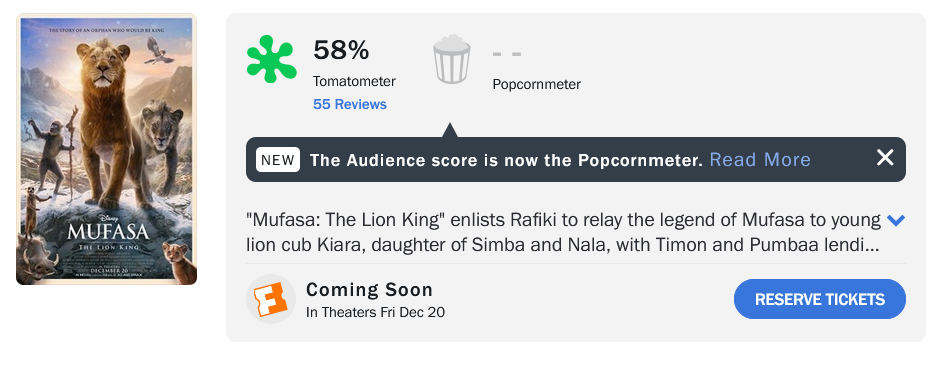944x373 pixels.
Task: Open the Mufasa movie poster thumbnail
Action: (107, 149)
